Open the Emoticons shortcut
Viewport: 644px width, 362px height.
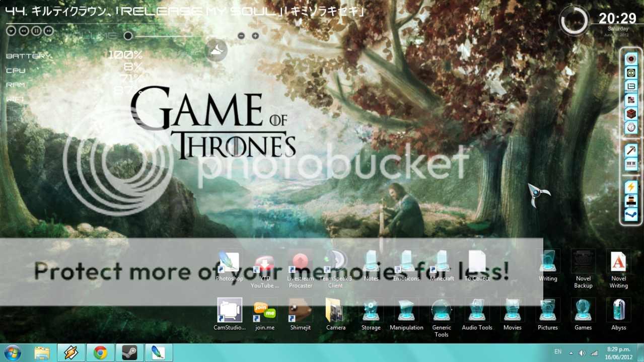coord(406,266)
